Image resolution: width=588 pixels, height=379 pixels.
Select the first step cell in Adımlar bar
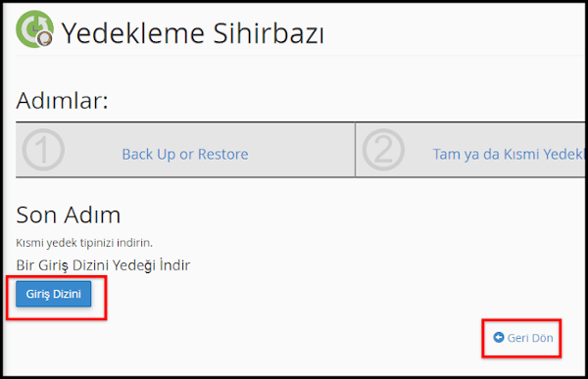coord(185,150)
